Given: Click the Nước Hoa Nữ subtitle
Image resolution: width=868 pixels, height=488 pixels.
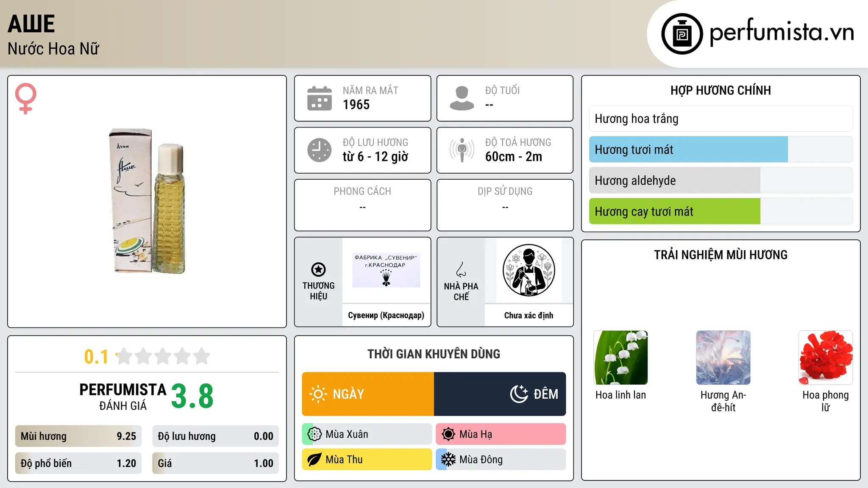Looking at the screenshot, I should [x=53, y=49].
